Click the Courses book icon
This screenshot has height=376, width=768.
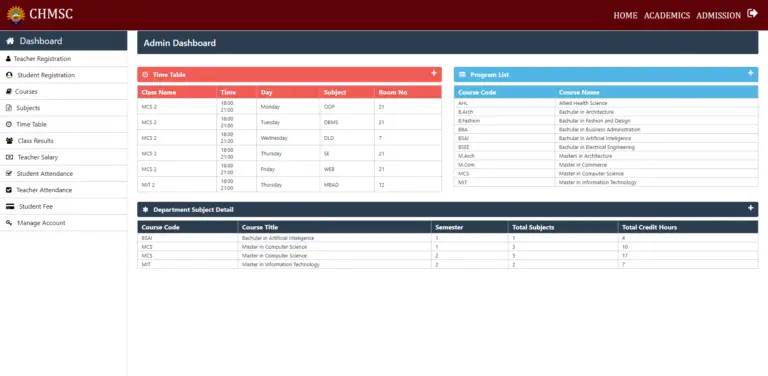click(9, 92)
